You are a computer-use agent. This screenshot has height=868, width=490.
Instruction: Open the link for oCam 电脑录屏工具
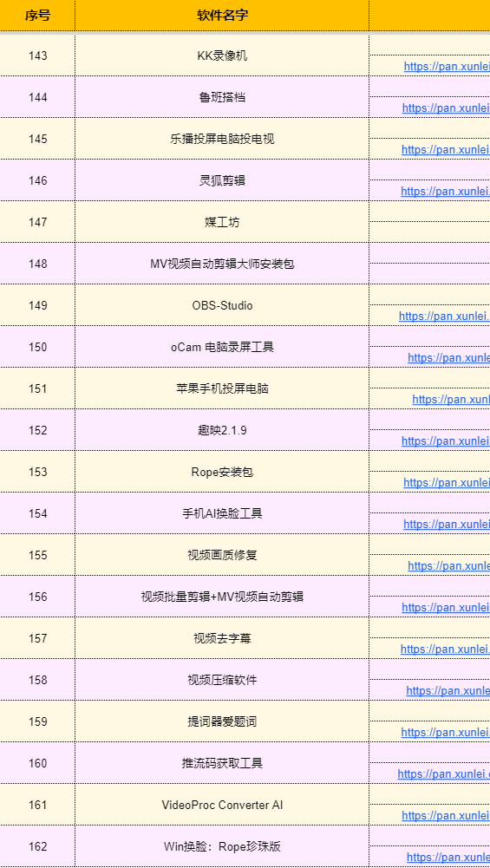(x=448, y=357)
